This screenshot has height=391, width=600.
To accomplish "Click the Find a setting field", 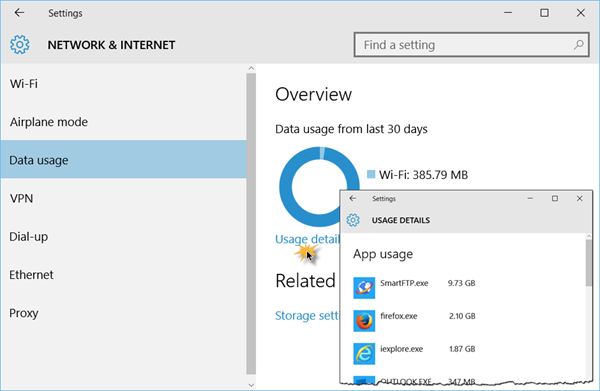I will click(471, 45).
